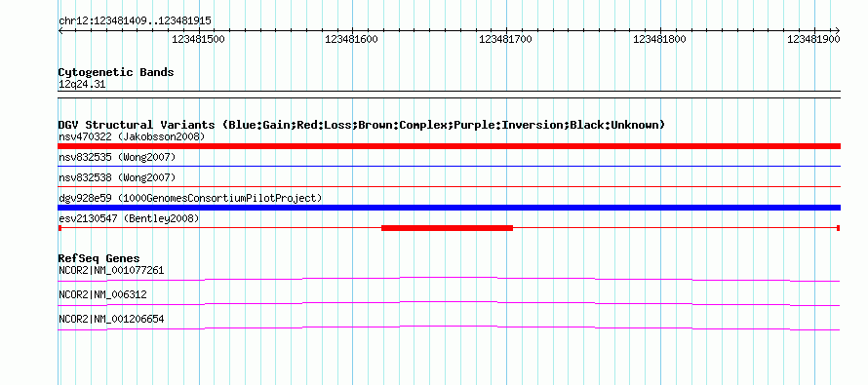Image resolution: width=868 pixels, height=385 pixels.
Task: Open variant nsv832538 (Wong2007) label
Action: (117, 177)
